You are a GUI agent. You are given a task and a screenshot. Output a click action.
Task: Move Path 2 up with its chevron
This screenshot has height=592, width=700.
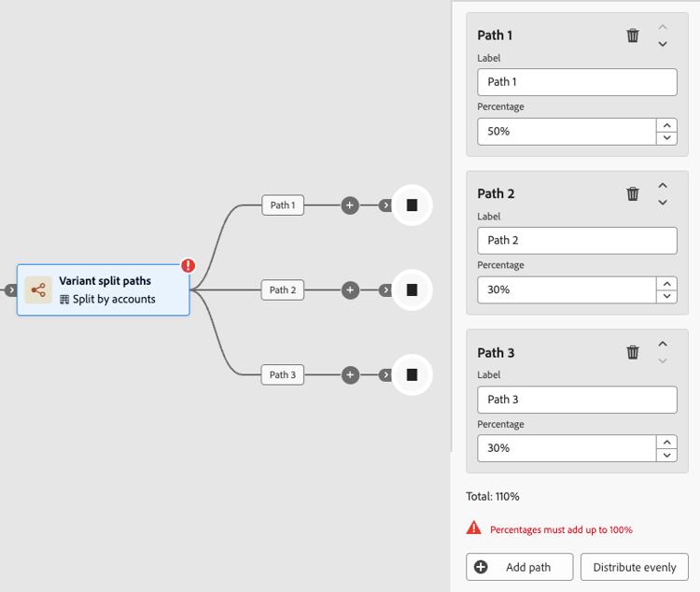tap(663, 185)
